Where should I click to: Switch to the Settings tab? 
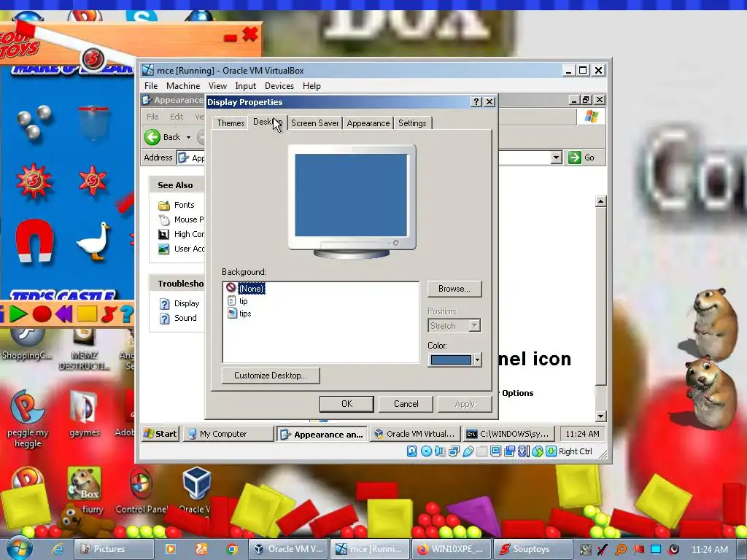(412, 122)
